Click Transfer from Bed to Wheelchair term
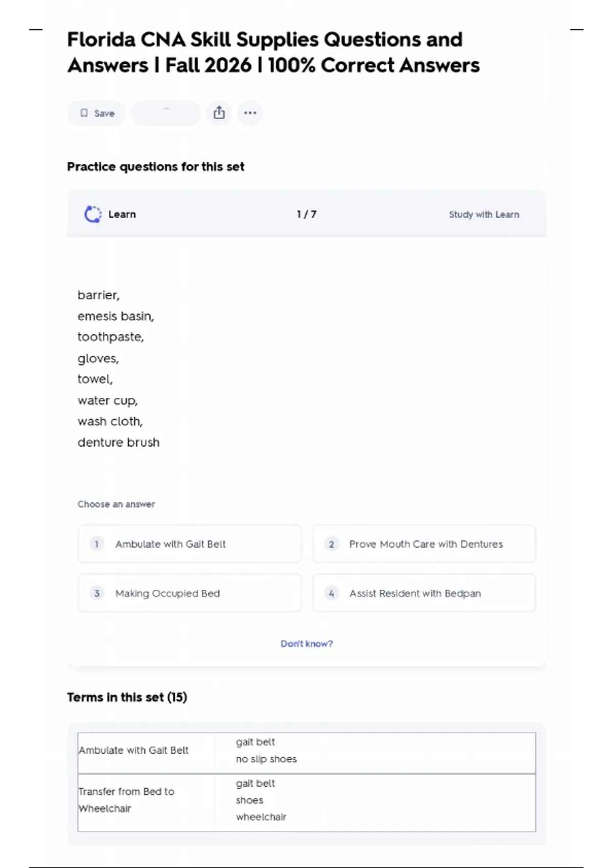This screenshot has width=613, height=868. pos(126,800)
